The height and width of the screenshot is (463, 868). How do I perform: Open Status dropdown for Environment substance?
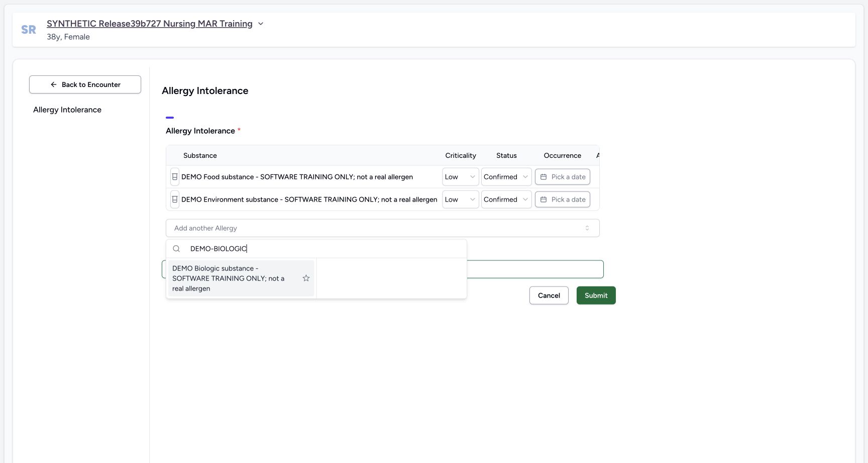tap(506, 200)
